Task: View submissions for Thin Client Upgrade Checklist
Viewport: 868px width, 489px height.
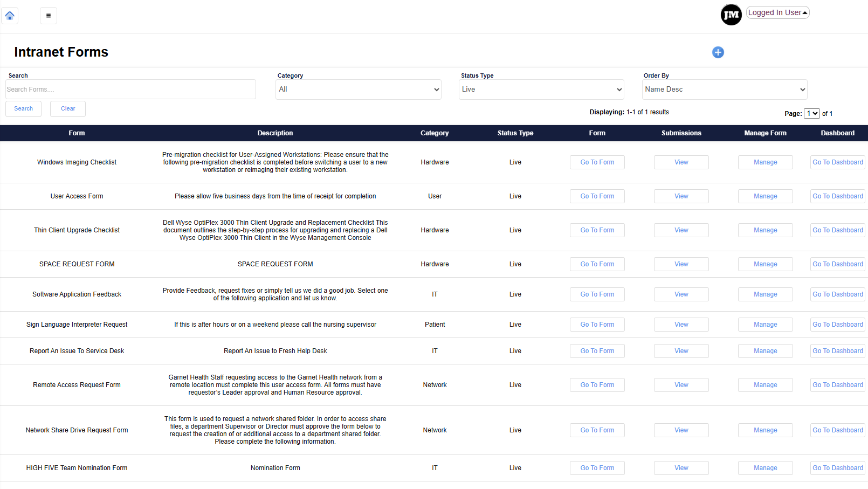Action: [x=681, y=230]
